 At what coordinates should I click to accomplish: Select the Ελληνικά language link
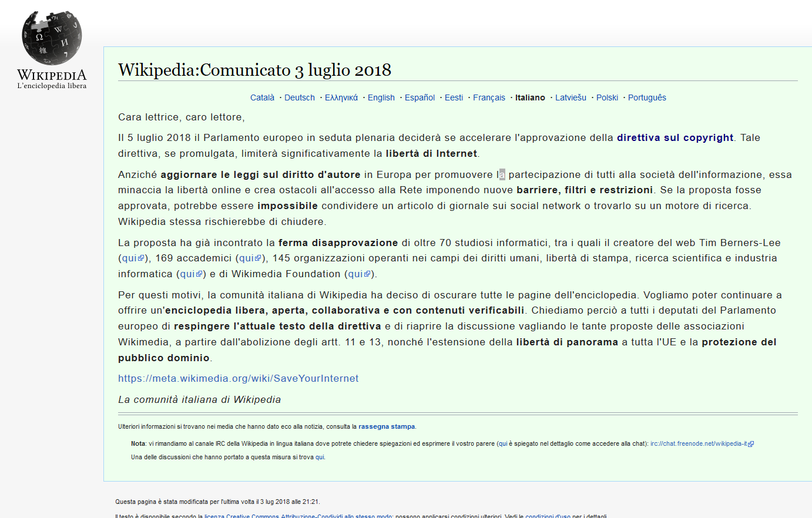coord(341,97)
